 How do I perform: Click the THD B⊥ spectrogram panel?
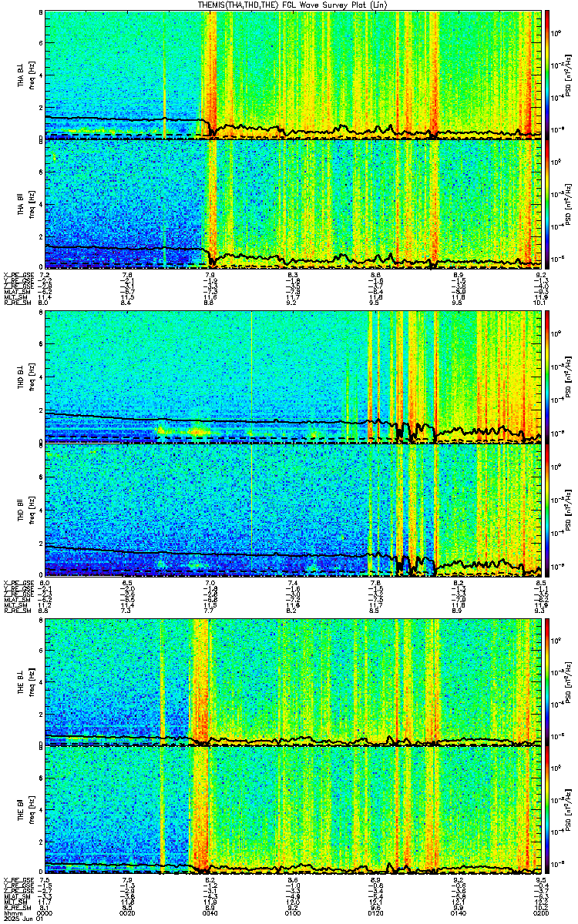point(293,377)
